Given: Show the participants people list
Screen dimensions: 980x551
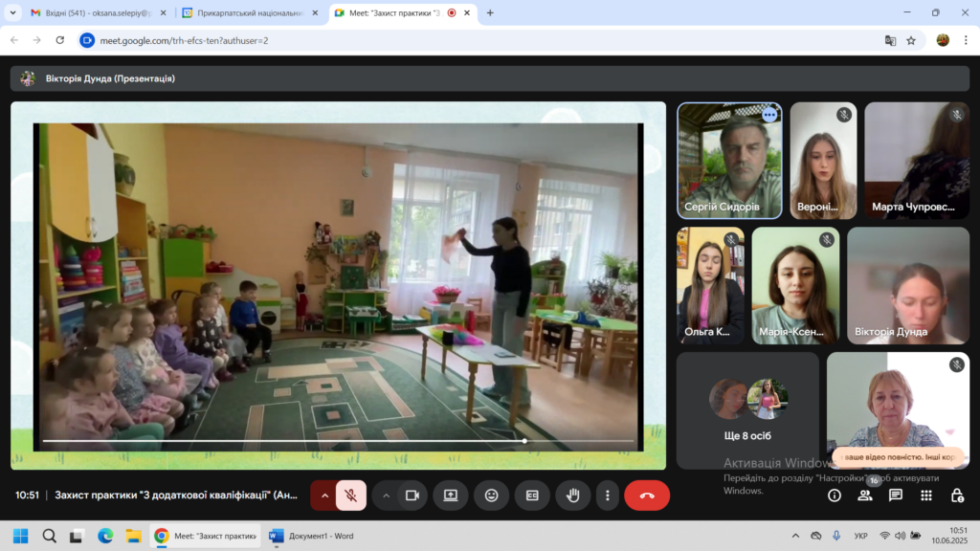Looking at the screenshot, I should pos(865,496).
